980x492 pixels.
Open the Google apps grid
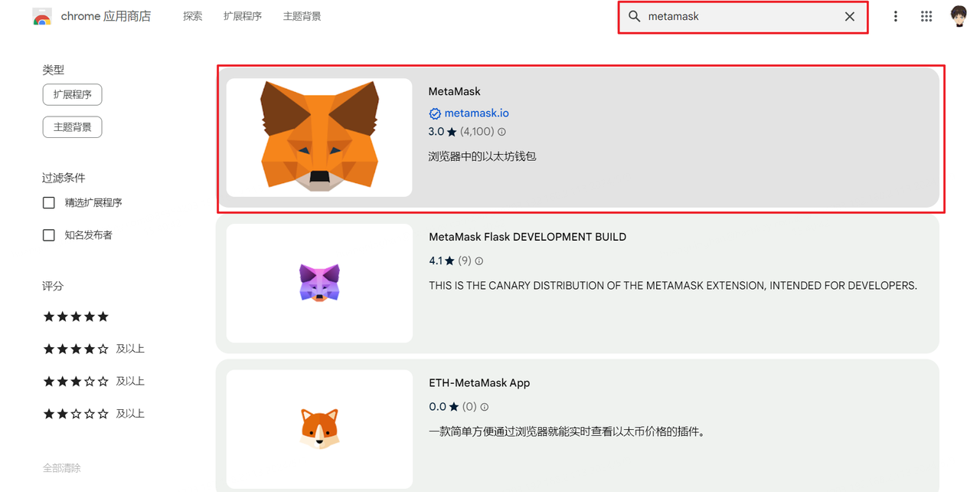click(x=926, y=17)
